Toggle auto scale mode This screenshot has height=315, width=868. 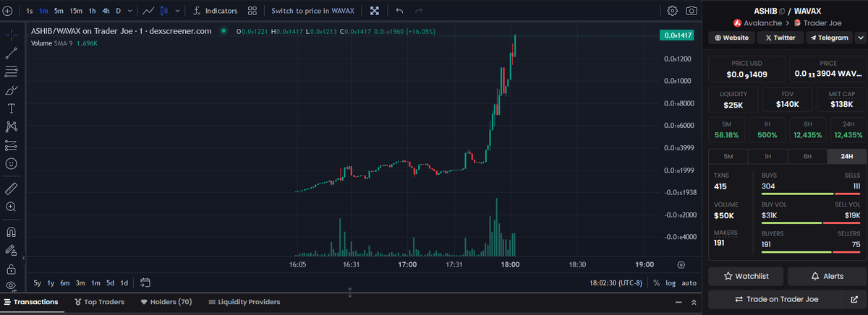coord(689,283)
